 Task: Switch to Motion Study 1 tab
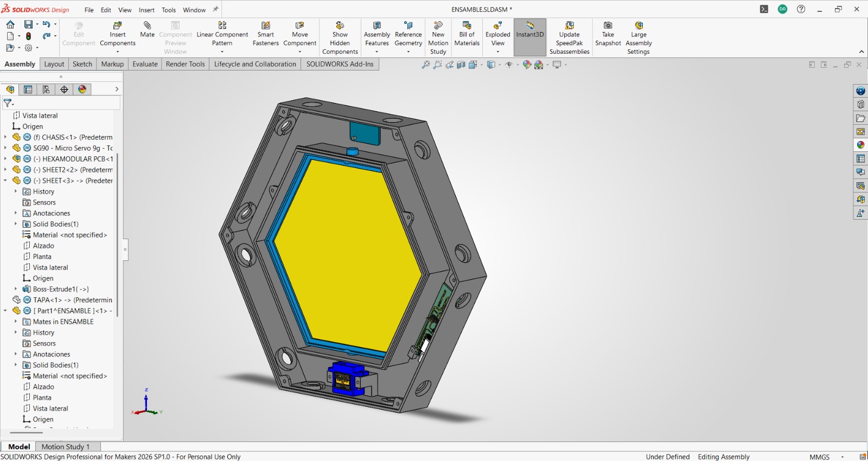[x=66, y=447]
